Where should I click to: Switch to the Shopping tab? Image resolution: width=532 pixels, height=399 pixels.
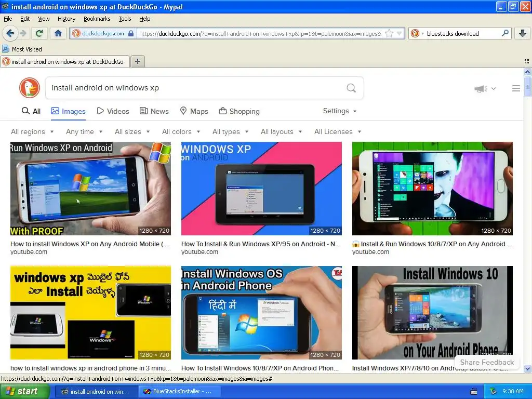pyautogui.click(x=239, y=111)
